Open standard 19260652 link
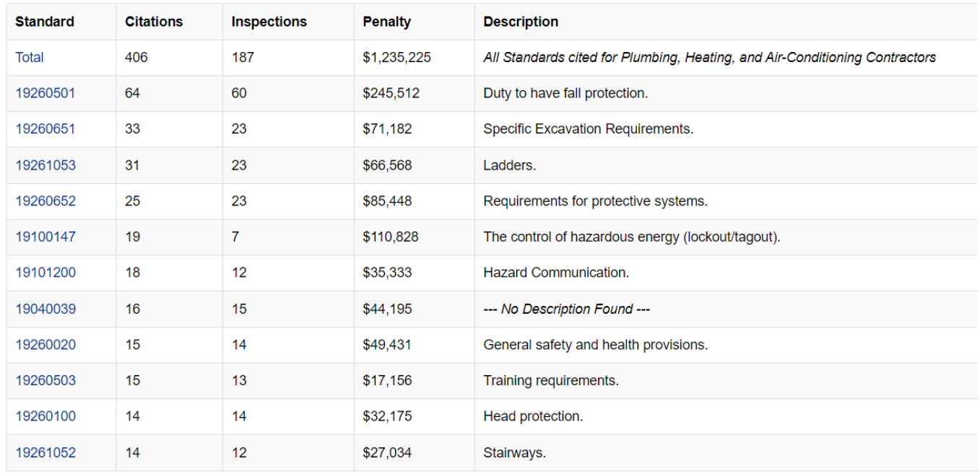This screenshot has height=474, width=980. click(45, 201)
